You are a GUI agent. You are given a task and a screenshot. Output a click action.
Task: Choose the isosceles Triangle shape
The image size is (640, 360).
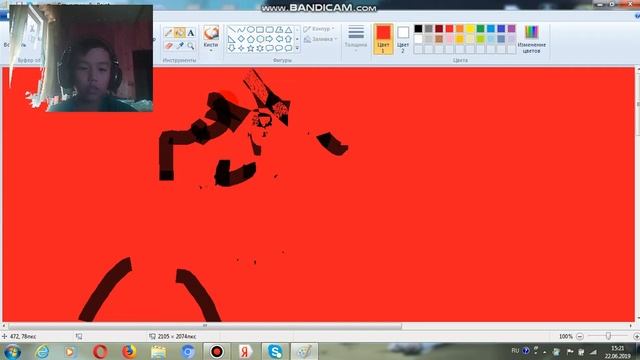click(x=289, y=30)
